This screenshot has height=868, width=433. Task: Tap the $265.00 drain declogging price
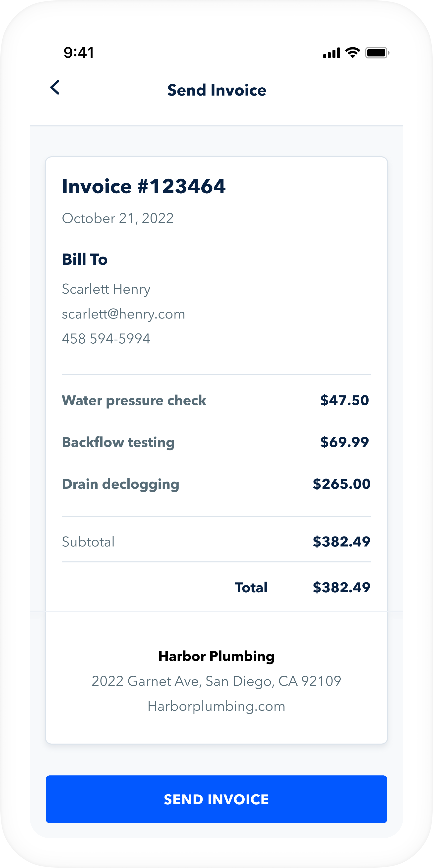coord(341,484)
